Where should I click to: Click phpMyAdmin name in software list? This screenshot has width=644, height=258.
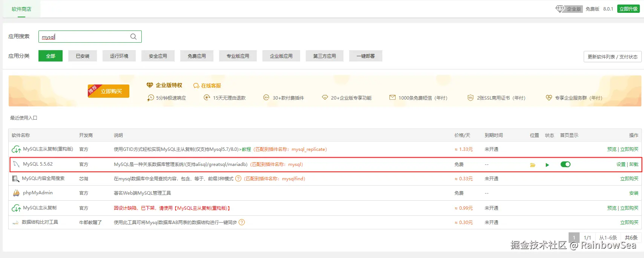[38, 193]
